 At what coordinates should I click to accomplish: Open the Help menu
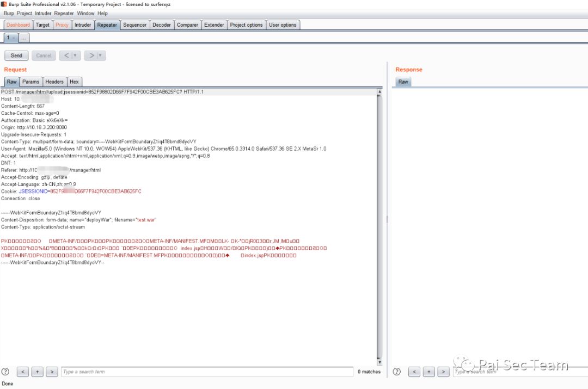(102, 13)
